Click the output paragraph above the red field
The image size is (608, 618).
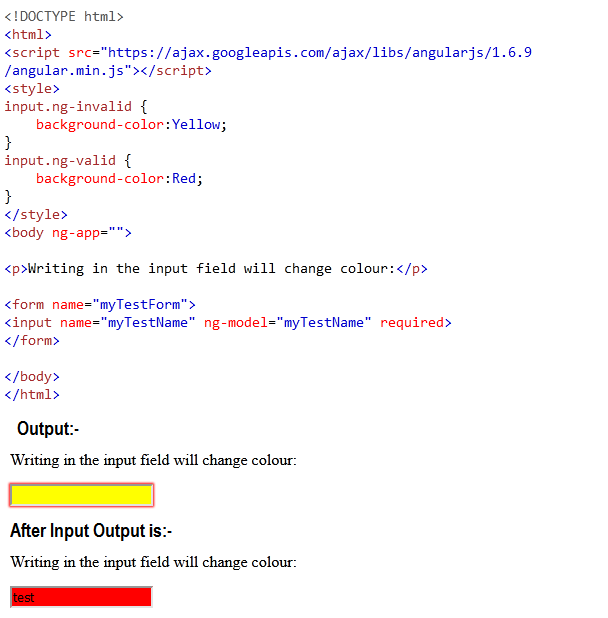(153, 562)
